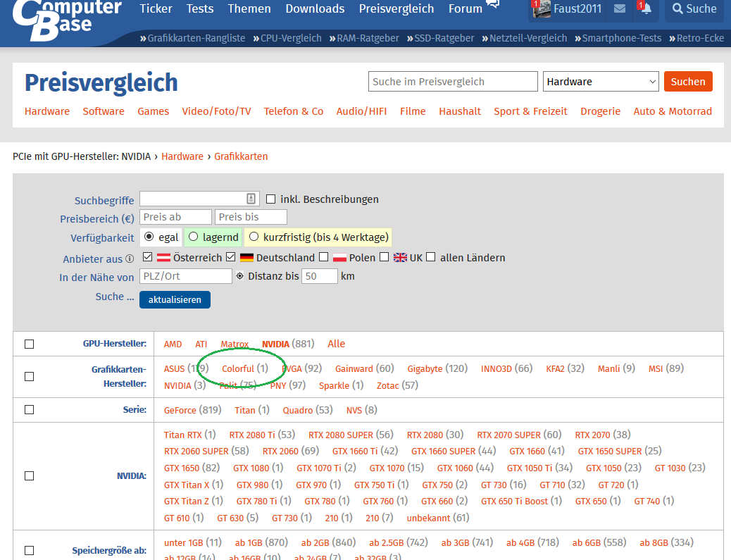731x560 pixels.
Task: Open Video/Foto/TV category tab
Action: (216, 111)
